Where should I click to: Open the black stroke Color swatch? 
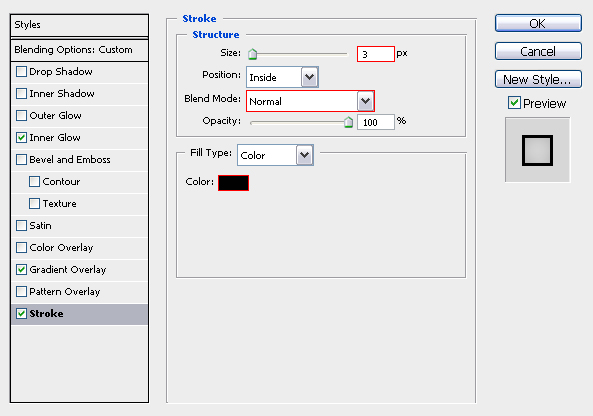point(233,183)
